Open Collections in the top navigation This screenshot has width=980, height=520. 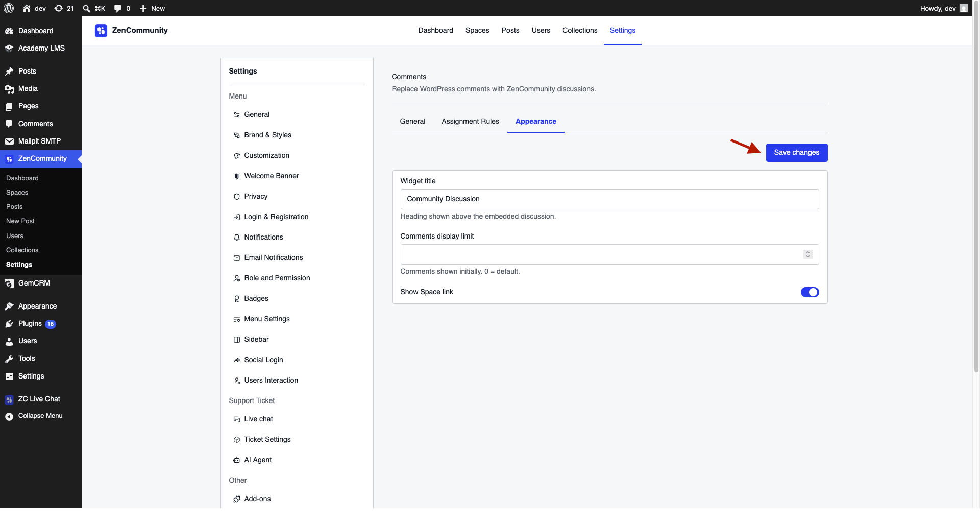click(x=580, y=31)
